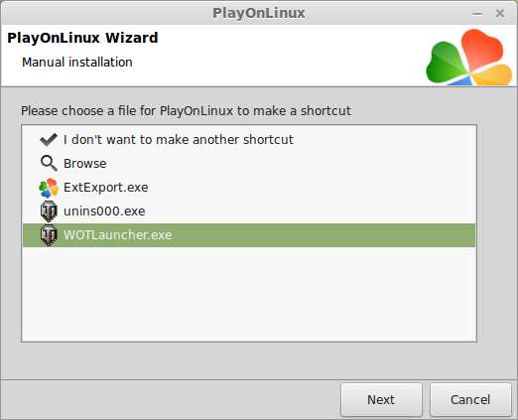Screen dimensions: 518x420
Task: Click the magnifying glass Browse icon
Action: pos(49,164)
